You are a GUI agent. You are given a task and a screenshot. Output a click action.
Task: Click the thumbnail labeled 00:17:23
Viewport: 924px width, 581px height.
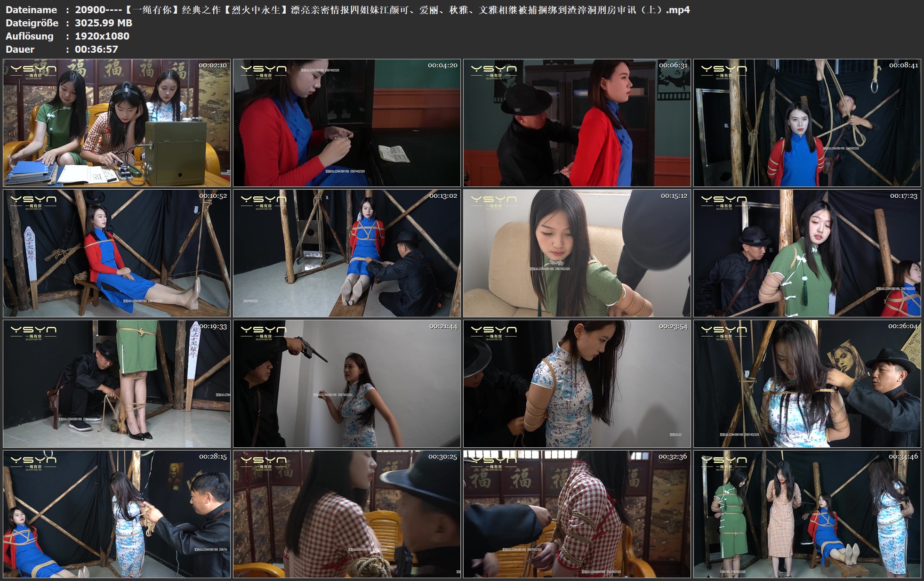pyautogui.click(x=807, y=253)
